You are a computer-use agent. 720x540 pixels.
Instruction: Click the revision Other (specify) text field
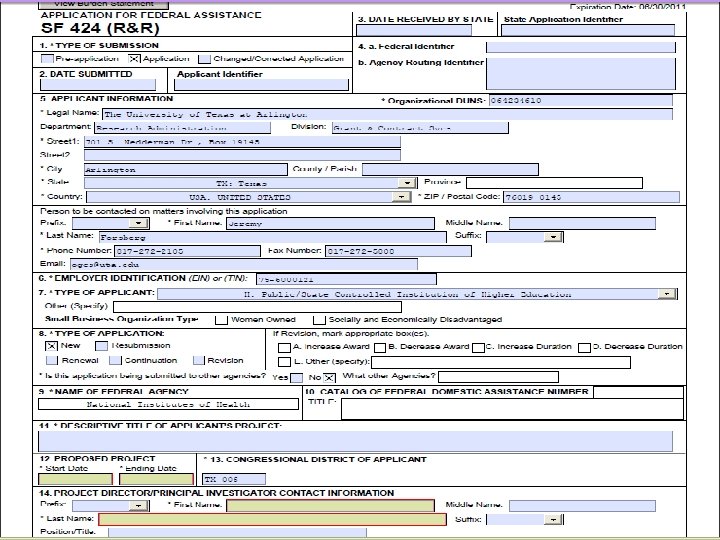tap(501, 362)
